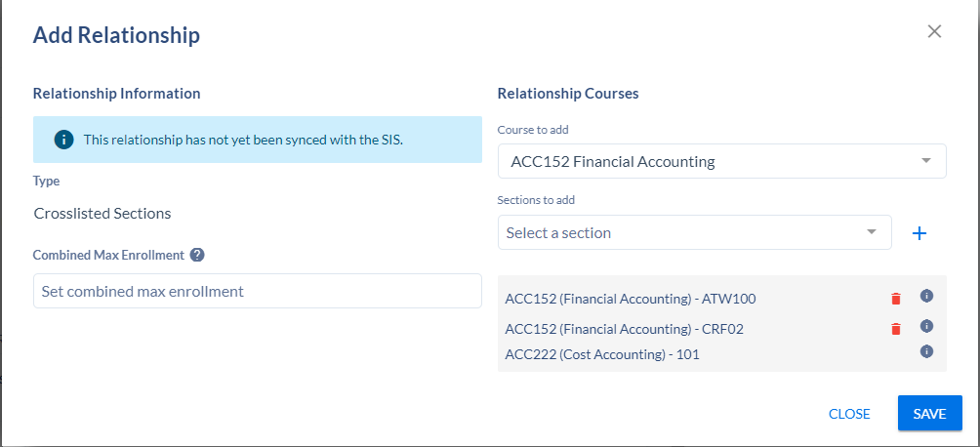The height and width of the screenshot is (447, 980).
Task: Click the ACC152 Financial Accounting course text
Action: [x=613, y=162]
